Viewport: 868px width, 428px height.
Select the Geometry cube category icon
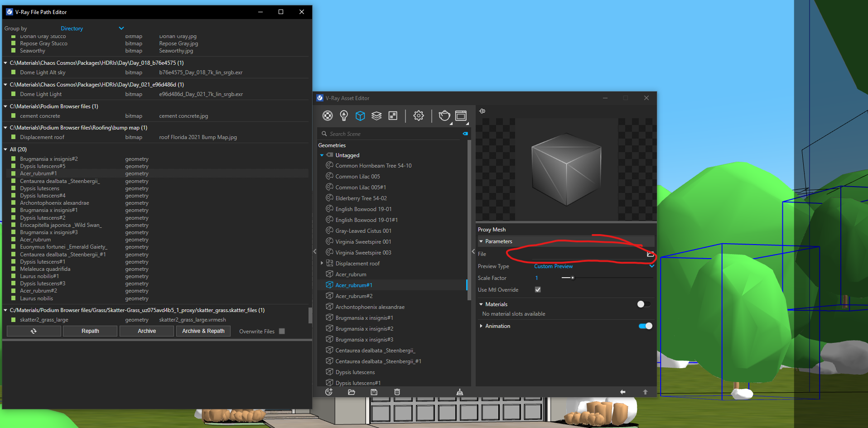coord(360,116)
